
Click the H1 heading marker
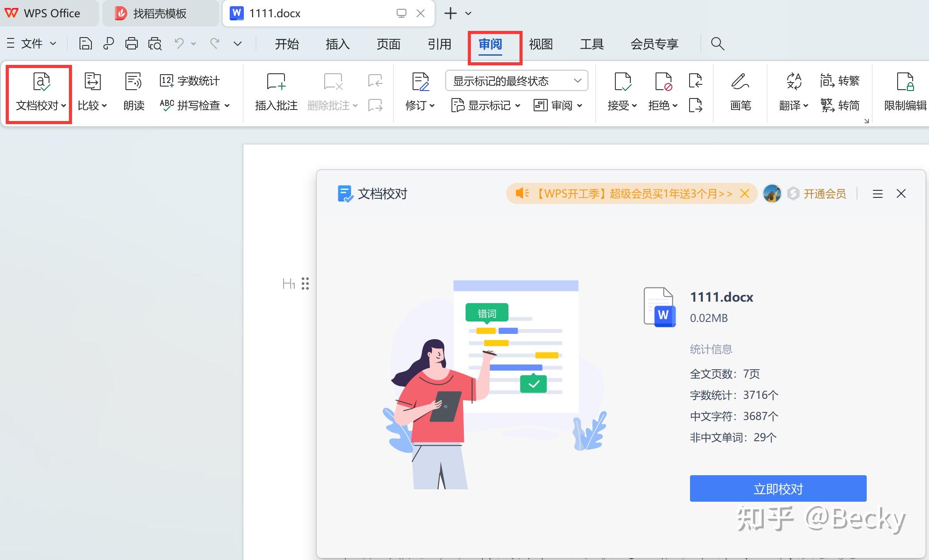pyautogui.click(x=289, y=284)
